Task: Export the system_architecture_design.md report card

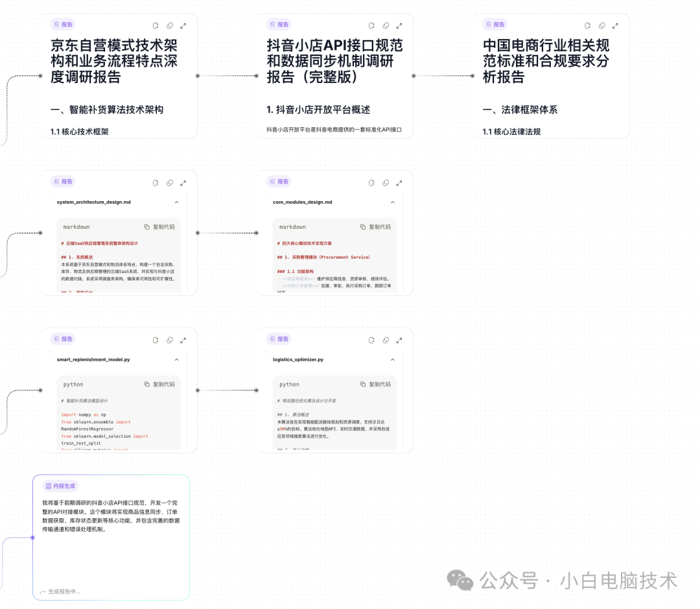Action: [x=156, y=183]
